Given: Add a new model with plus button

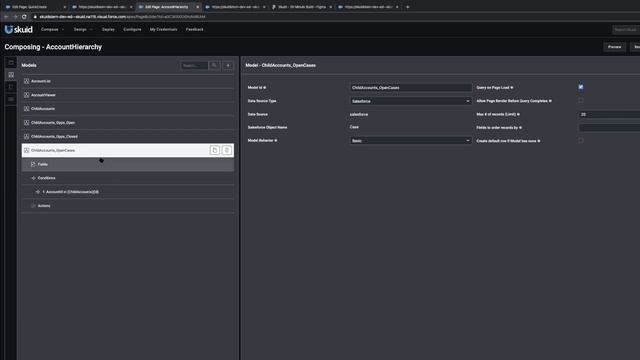Looking at the screenshot, I should (x=228, y=65).
